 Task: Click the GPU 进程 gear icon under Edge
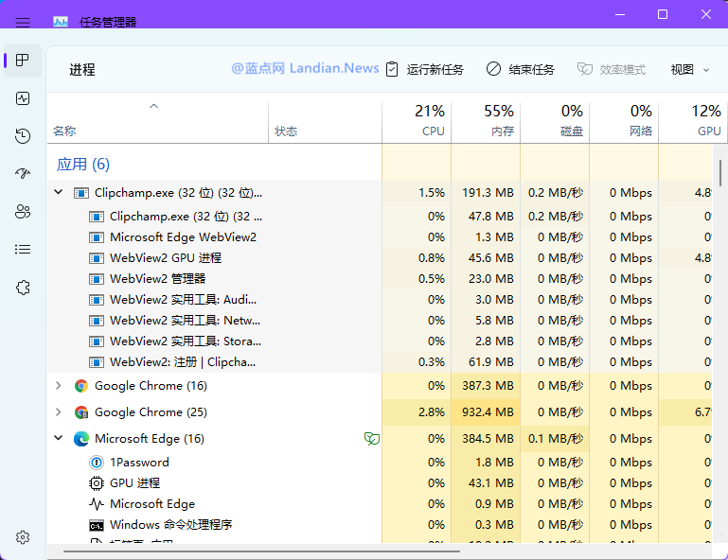97,483
